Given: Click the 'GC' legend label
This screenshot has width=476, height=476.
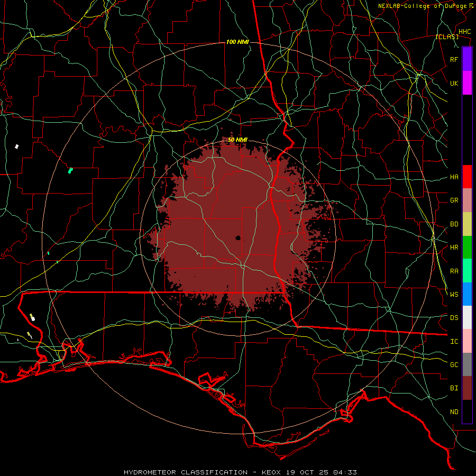Looking at the screenshot, I should (x=454, y=365).
